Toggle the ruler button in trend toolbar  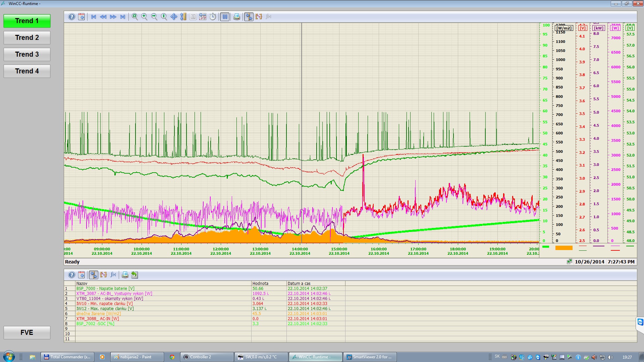tap(249, 17)
